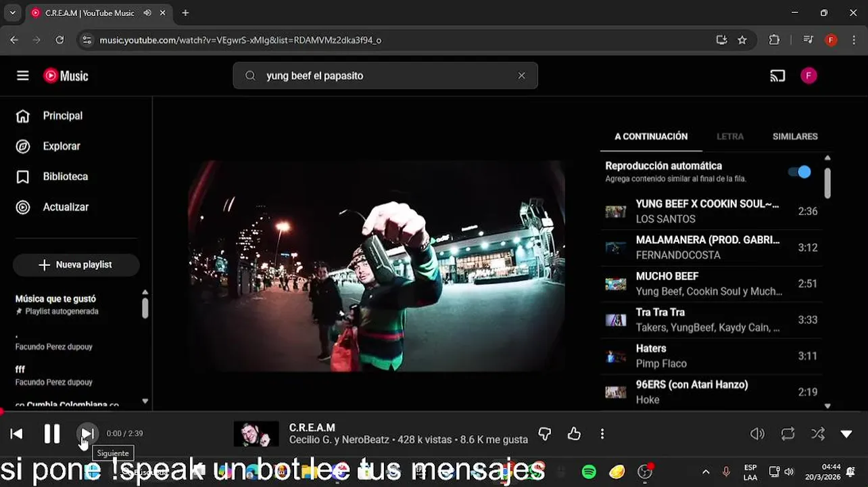
Task: Toggle shuffle on the queue
Action: point(818,434)
